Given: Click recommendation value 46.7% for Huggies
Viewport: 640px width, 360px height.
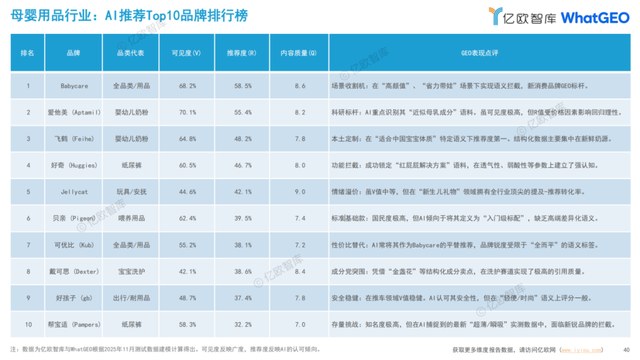Looking at the screenshot, I should 243,165.
